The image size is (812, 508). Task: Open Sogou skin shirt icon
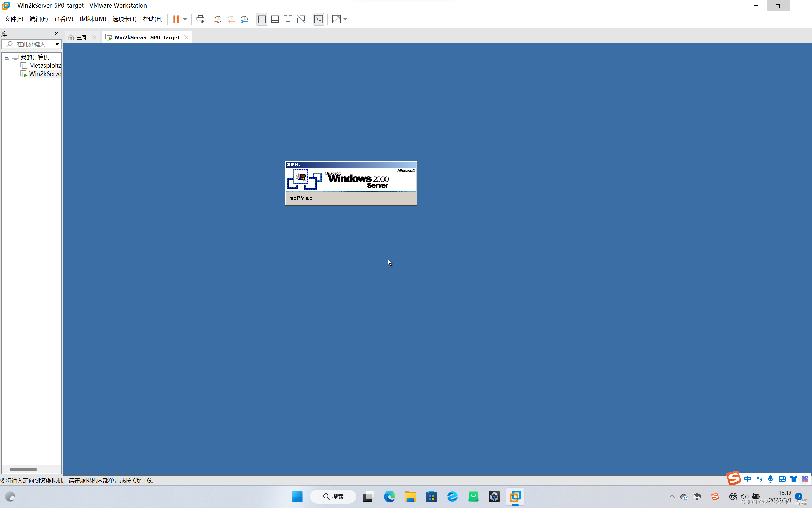tap(794, 479)
